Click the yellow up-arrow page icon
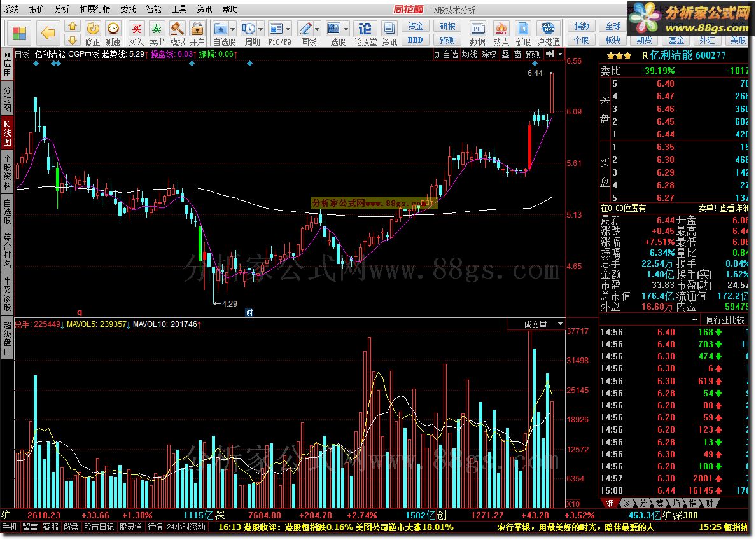 [73, 27]
